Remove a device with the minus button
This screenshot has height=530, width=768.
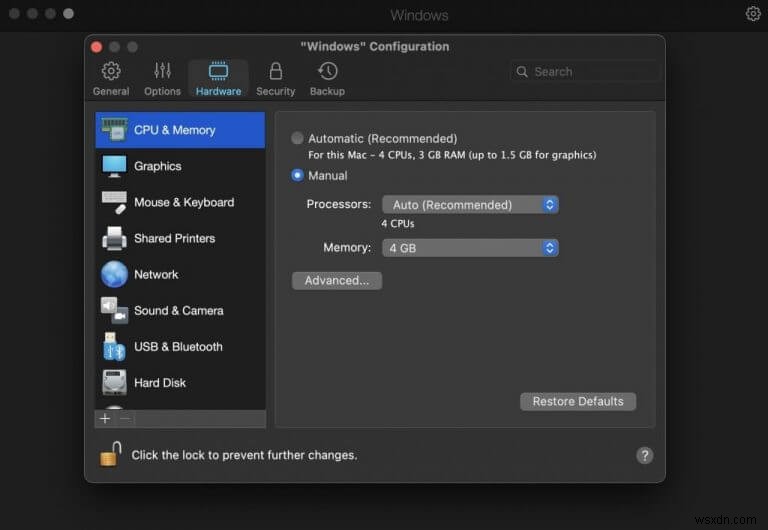click(x=125, y=418)
